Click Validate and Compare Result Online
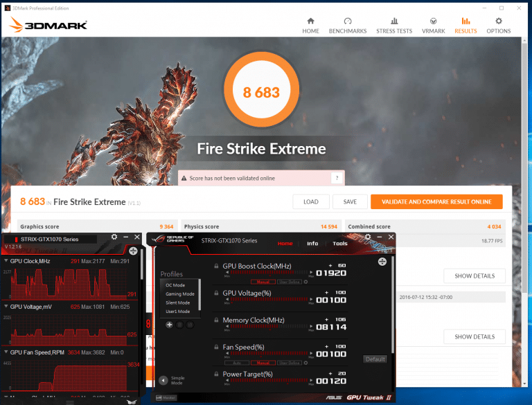Image resolution: width=532 pixels, height=405 pixels. (436, 202)
